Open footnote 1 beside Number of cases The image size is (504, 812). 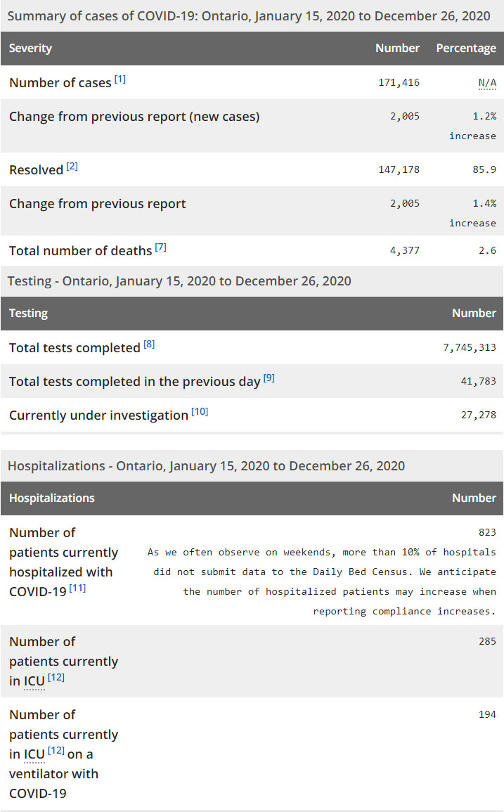tap(120, 79)
